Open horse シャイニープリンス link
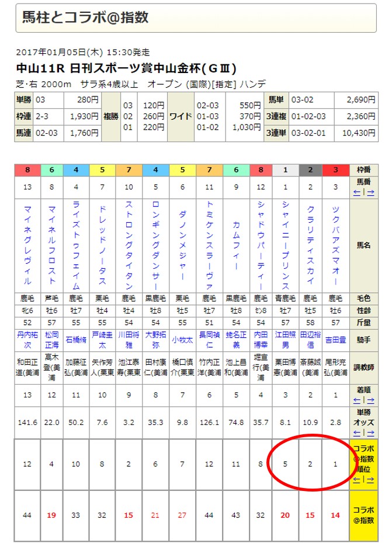Image resolution: width=392 pixels, height=550 pixels. [x=286, y=245]
